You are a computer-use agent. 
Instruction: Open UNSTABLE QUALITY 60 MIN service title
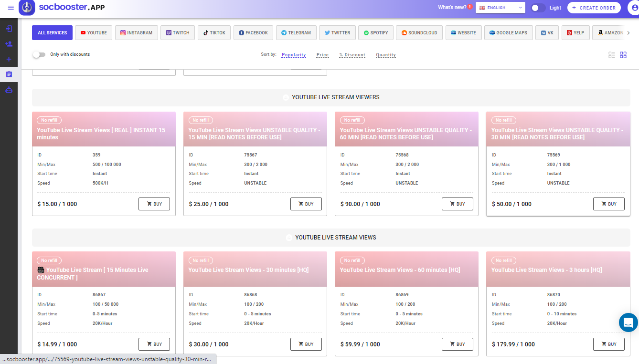click(406, 134)
